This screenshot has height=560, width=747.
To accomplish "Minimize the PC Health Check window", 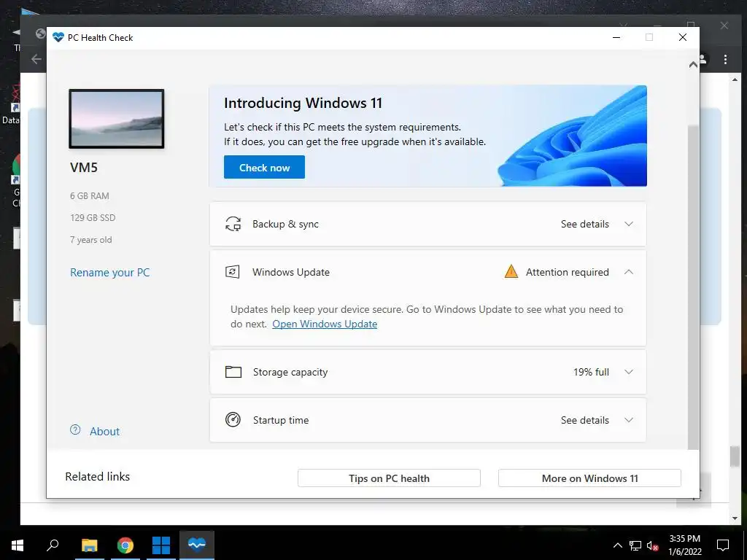I will [x=616, y=38].
